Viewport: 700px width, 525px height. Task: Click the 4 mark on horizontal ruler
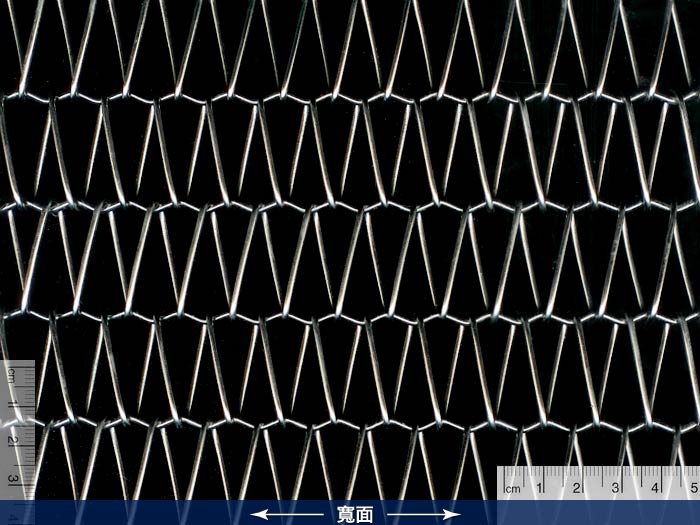pyautogui.click(x=655, y=489)
